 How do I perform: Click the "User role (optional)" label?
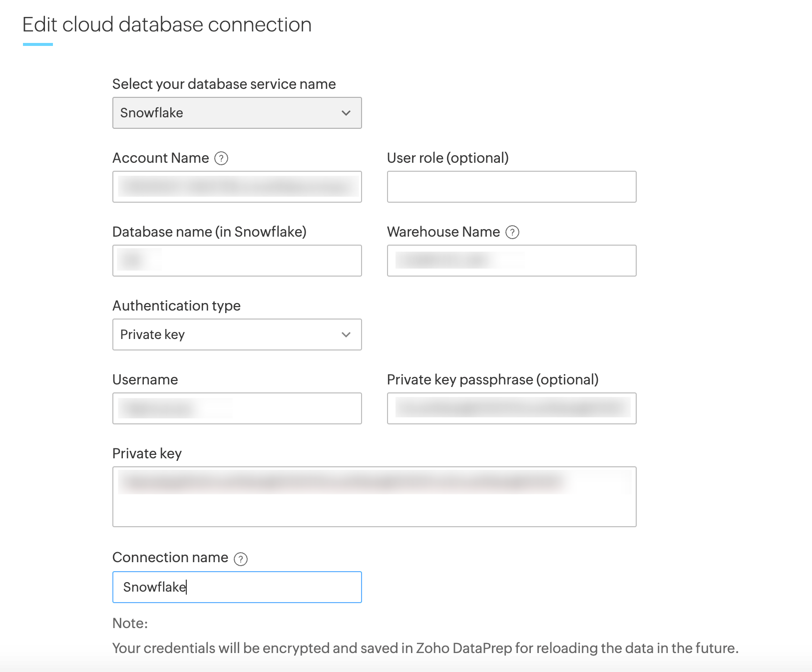tap(447, 158)
